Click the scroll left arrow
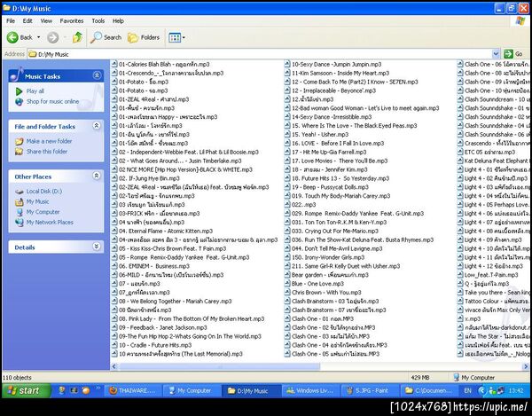 [x=114, y=366]
